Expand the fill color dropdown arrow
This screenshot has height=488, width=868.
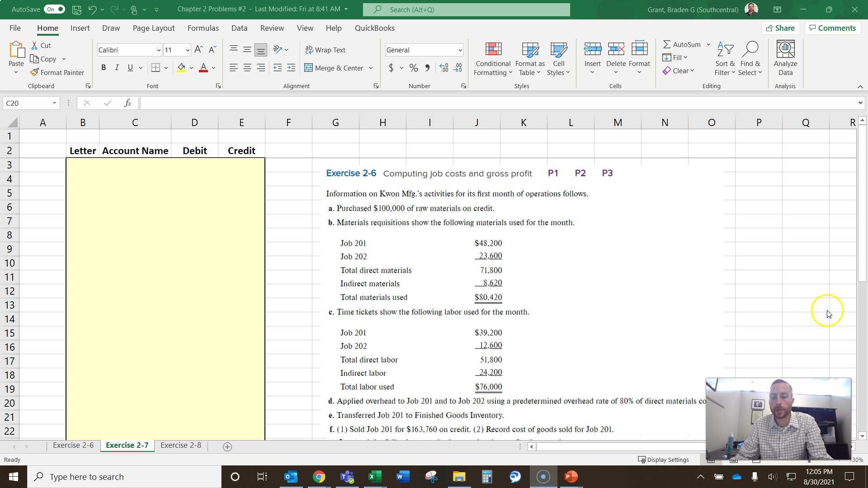(x=190, y=68)
